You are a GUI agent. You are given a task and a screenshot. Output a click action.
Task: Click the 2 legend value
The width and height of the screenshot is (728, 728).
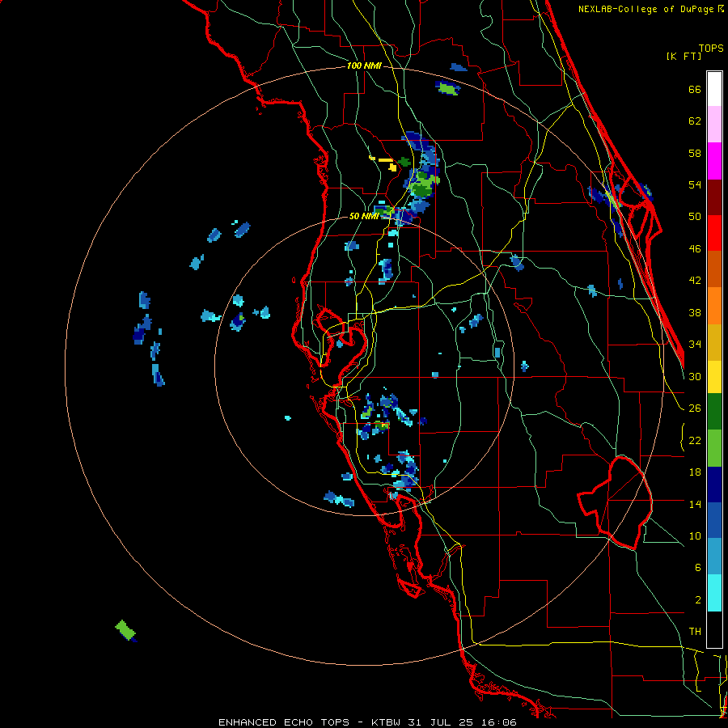pyautogui.click(x=697, y=600)
